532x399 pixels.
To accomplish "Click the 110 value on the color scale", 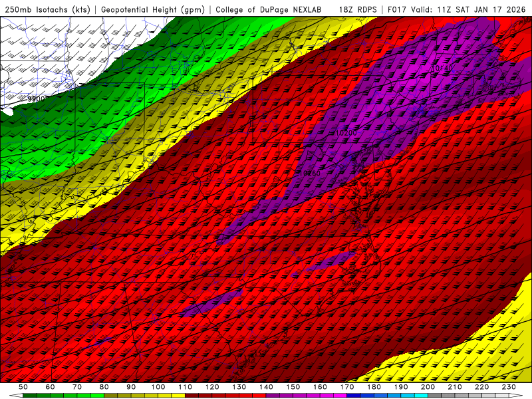I will tap(186, 387).
